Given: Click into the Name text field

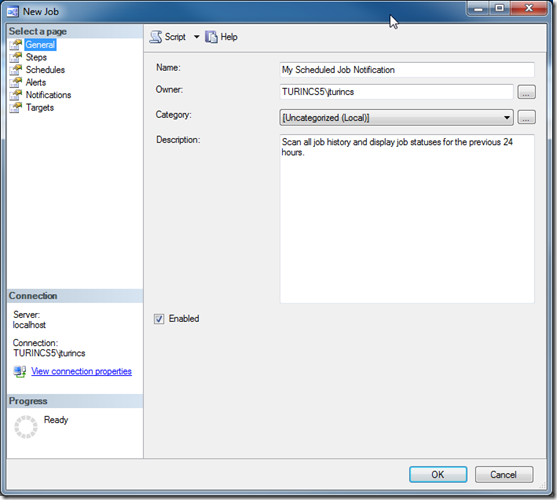Looking at the screenshot, I should pyautogui.click(x=407, y=70).
